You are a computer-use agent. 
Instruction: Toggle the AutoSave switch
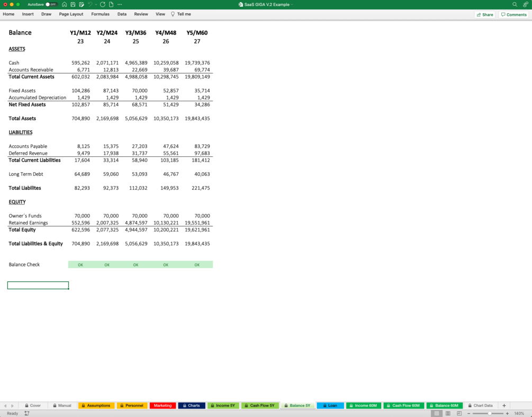(x=51, y=4)
